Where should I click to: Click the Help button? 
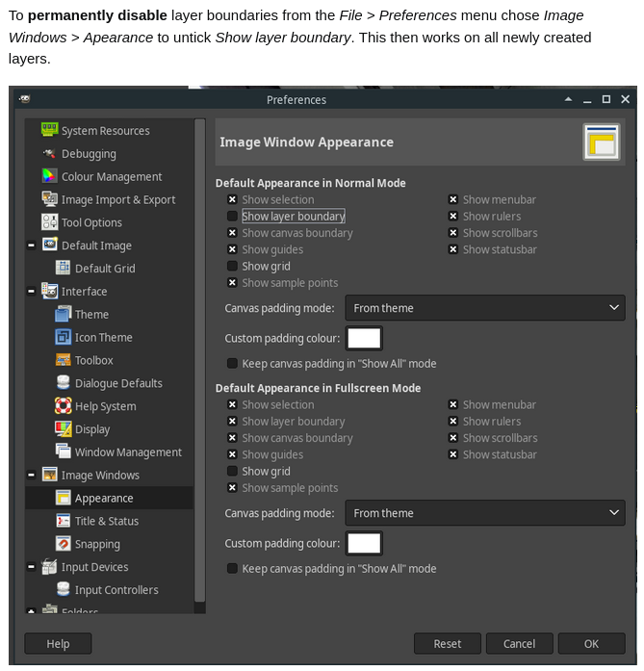pyautogui.click(x=58, y=644)
